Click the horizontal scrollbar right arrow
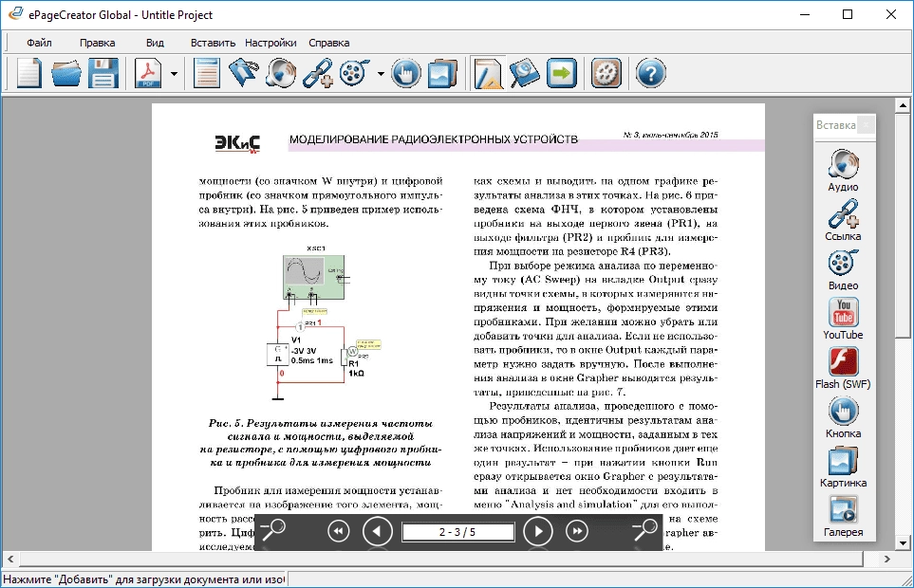Screen dimensions: 914x588 click(x=887, y=559)
